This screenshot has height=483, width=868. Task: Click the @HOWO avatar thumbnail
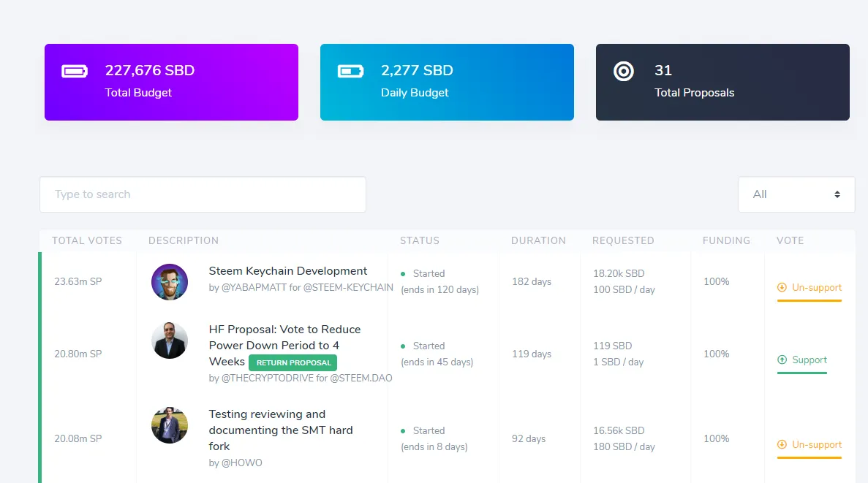tap(170, 425)
